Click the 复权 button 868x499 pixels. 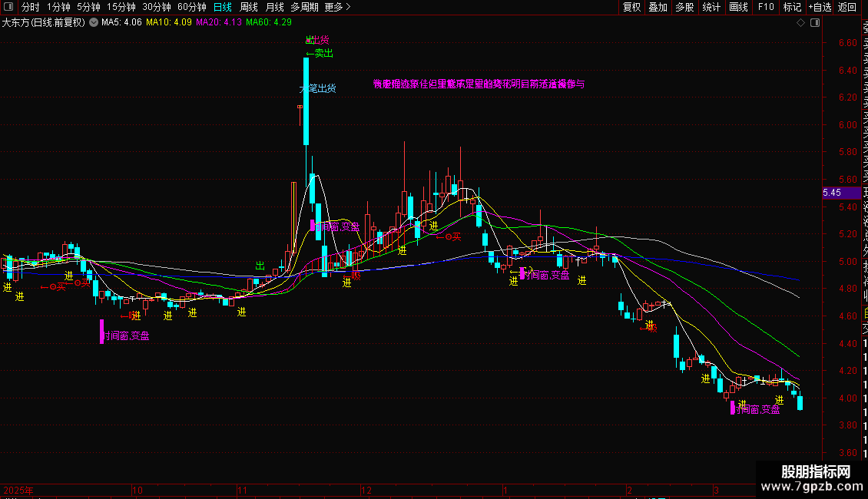tap(631, 7)
